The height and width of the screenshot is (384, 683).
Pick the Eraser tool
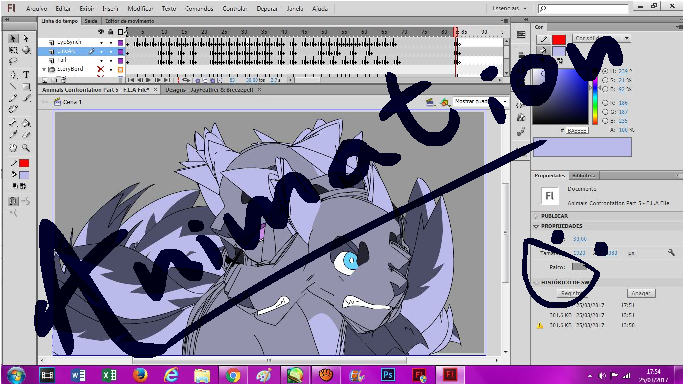pos(26,135)
